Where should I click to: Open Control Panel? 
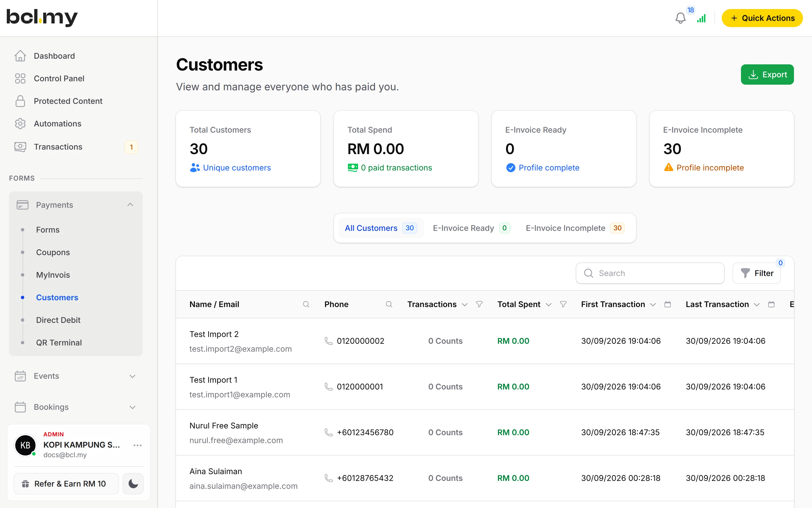(59, 78)
